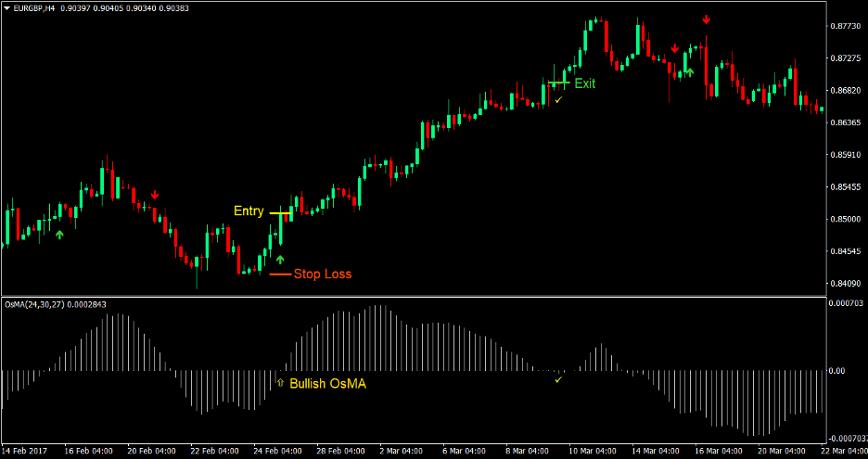Click the yellow arrow beside Bullish OsMA

(x=280, y=383)
